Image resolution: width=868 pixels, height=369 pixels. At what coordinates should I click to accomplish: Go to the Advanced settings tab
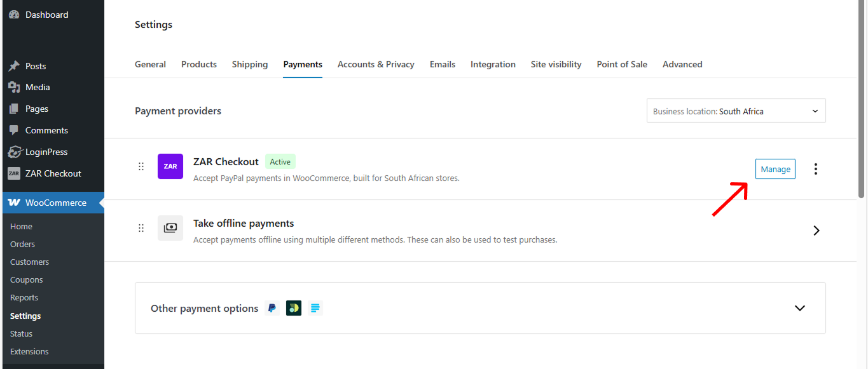(x=682, y=64)
